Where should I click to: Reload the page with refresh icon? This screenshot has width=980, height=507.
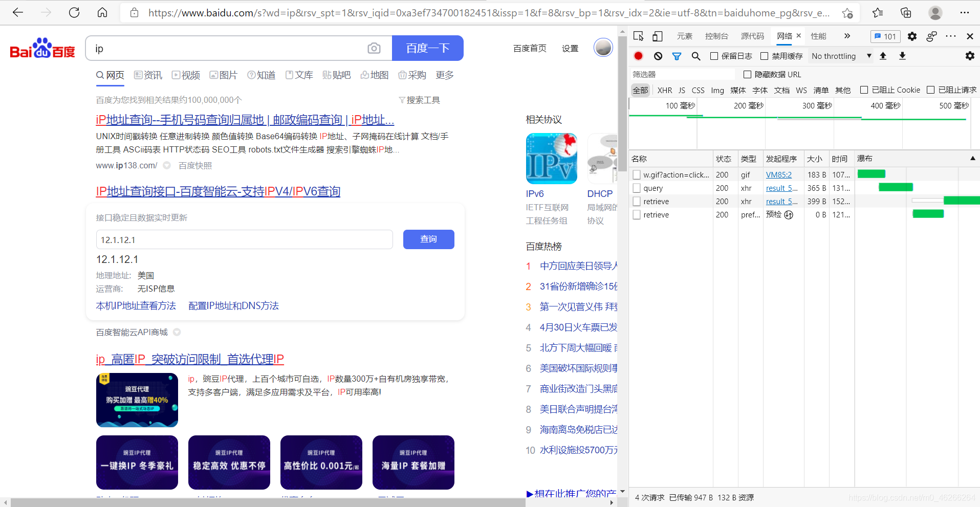pos(74,12)
